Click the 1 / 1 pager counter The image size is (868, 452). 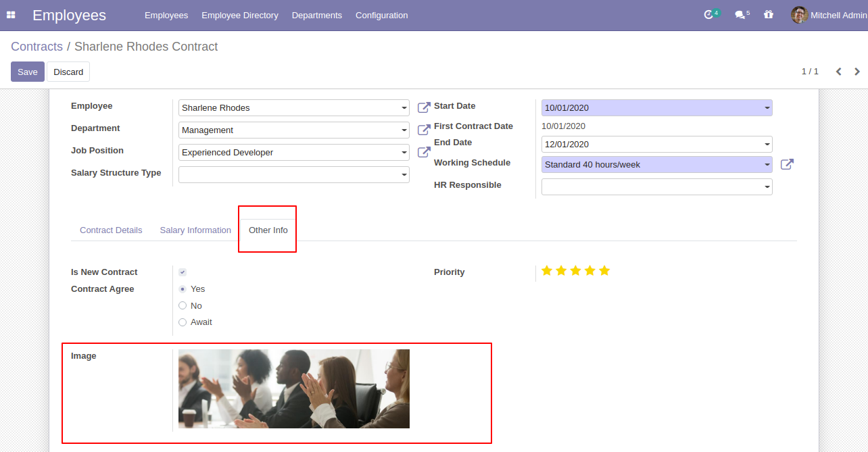[x=810, y=72]
